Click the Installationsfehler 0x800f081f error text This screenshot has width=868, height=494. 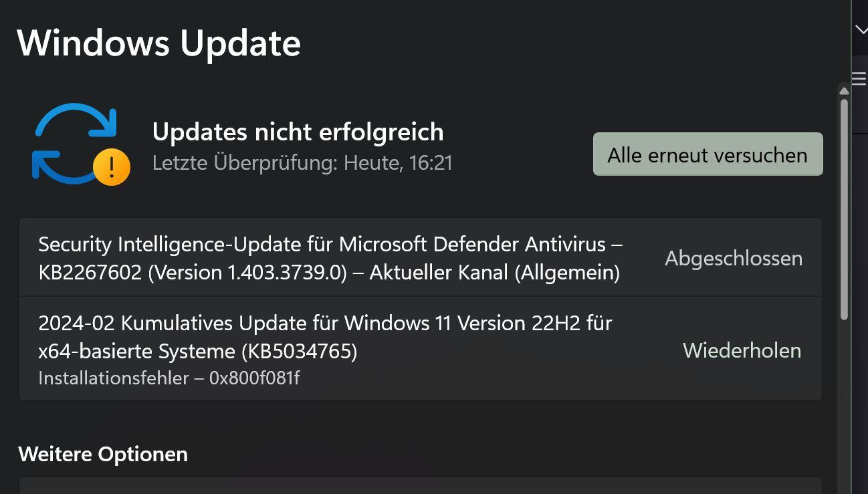[x=169, y=378]
